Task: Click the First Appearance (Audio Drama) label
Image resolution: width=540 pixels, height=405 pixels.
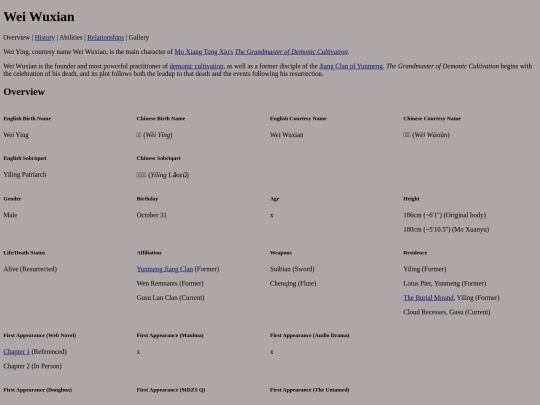Action: coord(310,335)
